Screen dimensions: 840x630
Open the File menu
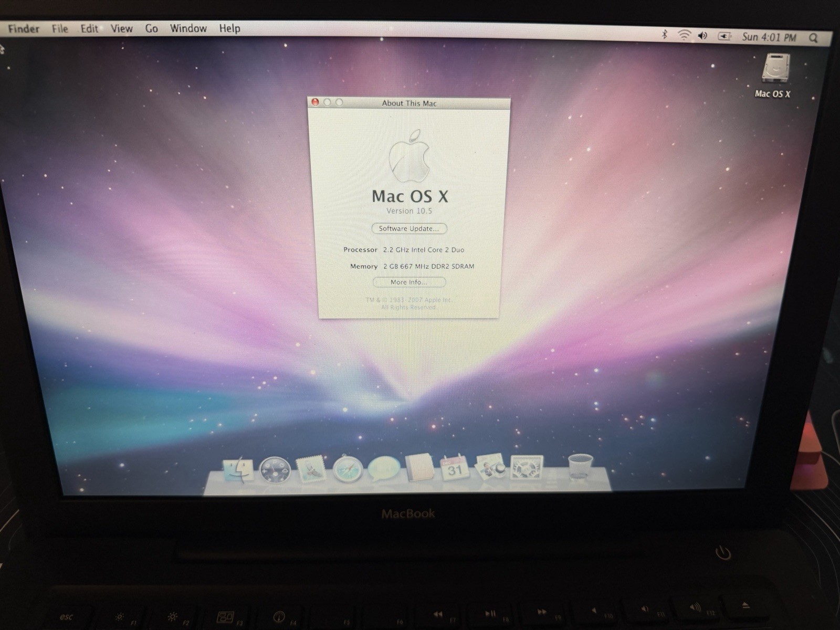(x=60, y=28)
